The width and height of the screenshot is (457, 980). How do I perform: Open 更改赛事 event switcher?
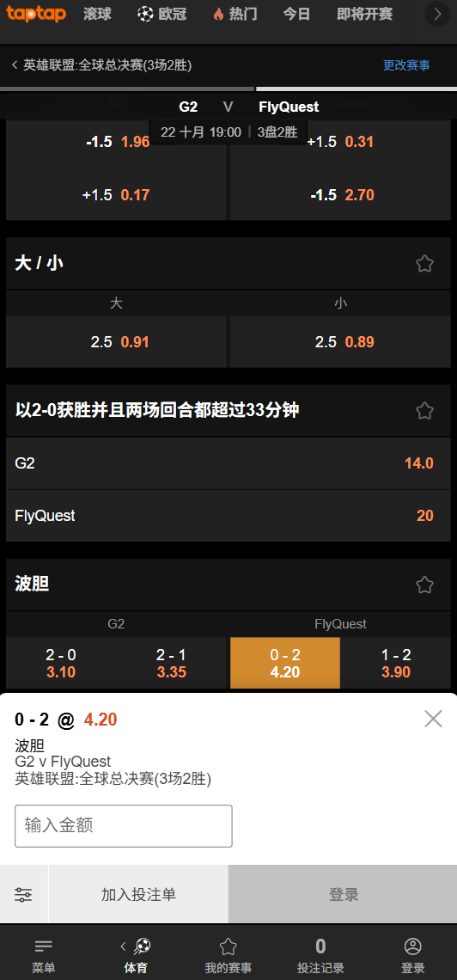(406, 65)
